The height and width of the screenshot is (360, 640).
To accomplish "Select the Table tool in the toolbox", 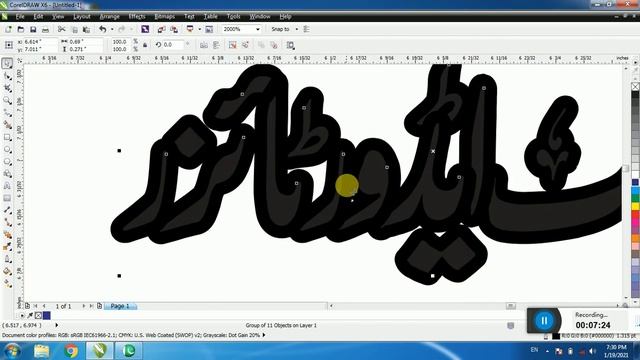I will tap(7, 198).
